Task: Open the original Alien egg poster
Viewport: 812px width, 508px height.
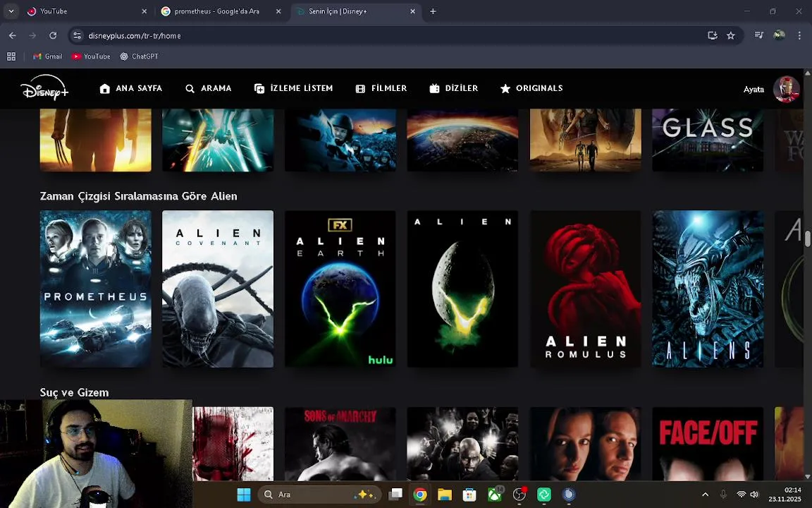Action: [x=462, y=289]
